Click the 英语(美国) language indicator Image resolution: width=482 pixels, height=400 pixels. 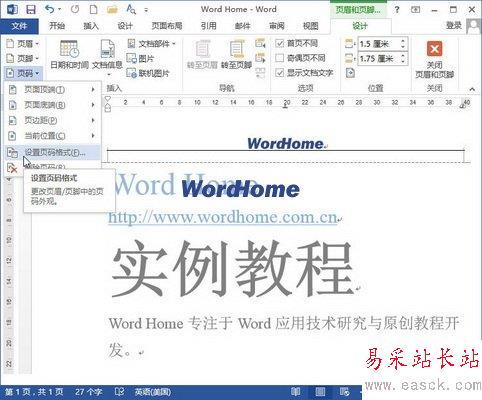153,392
